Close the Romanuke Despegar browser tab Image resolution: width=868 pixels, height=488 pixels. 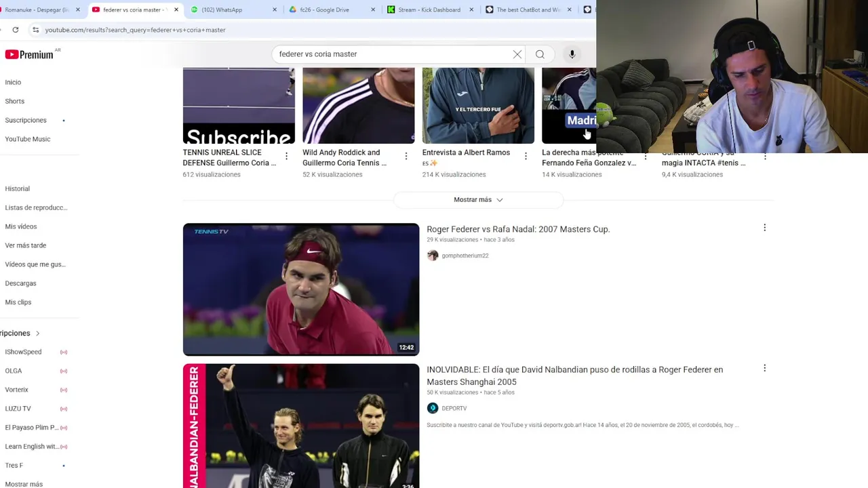(x=77, y=9)
